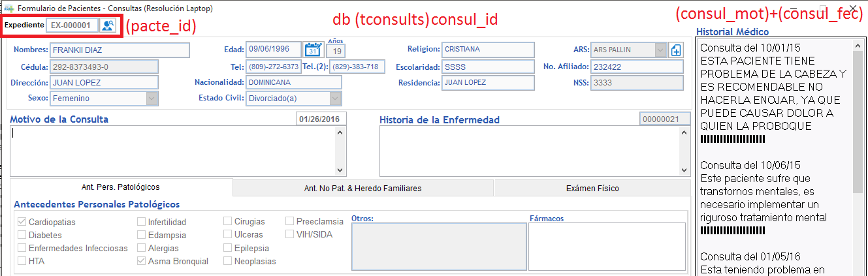Add new ARS with plus icon
This screenshot has height=276, width=868.
[x=676, y=50]
